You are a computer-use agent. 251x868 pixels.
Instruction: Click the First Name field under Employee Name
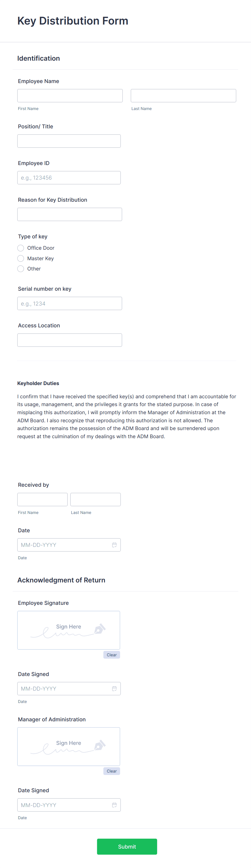70,95
